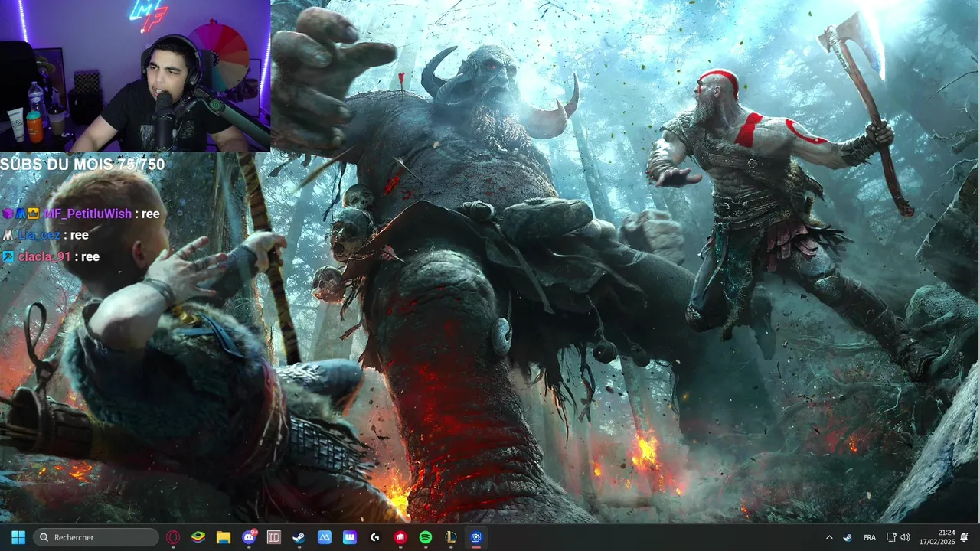Image resolution: width=980 pixels, height=551 pixels.
Task: Open the ID app taskbar icon
Action: tap(274, 537)
